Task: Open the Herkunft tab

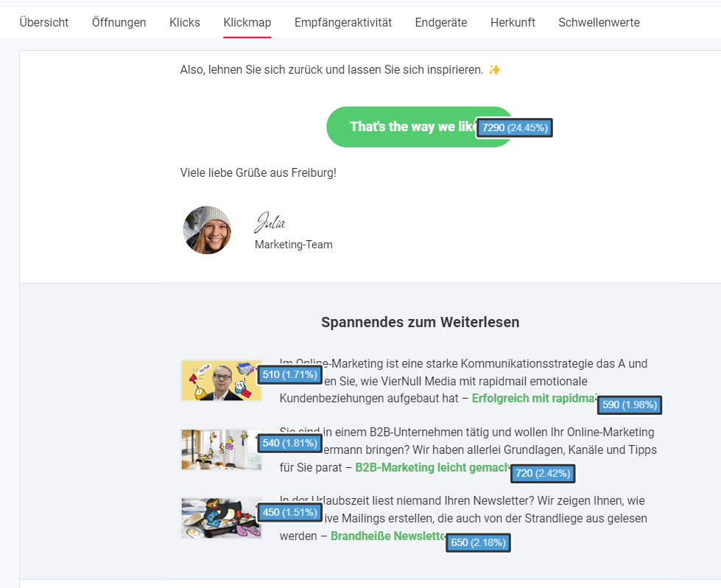Action: 513,22
